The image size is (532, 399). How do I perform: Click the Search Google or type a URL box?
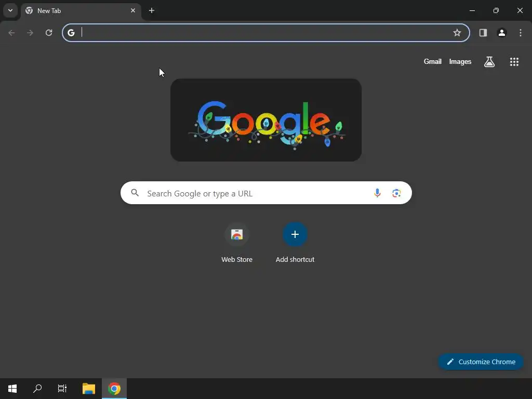(266, 193)
